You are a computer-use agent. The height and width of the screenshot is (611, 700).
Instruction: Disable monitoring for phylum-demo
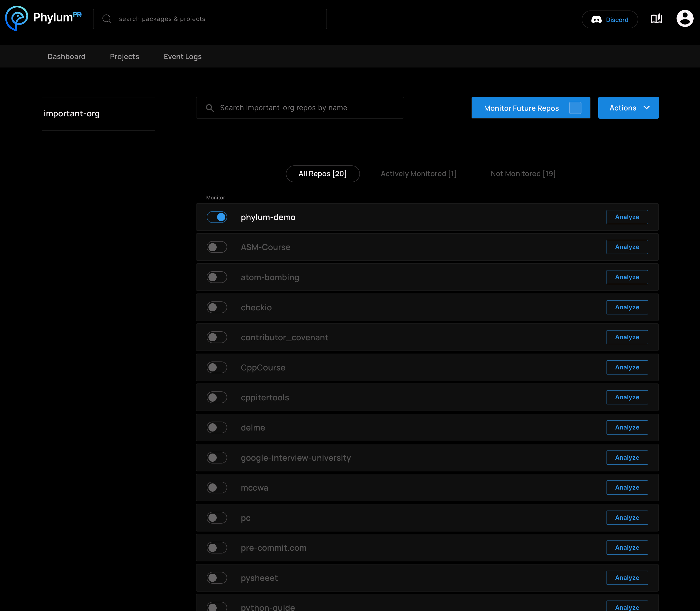pos(217,217)
